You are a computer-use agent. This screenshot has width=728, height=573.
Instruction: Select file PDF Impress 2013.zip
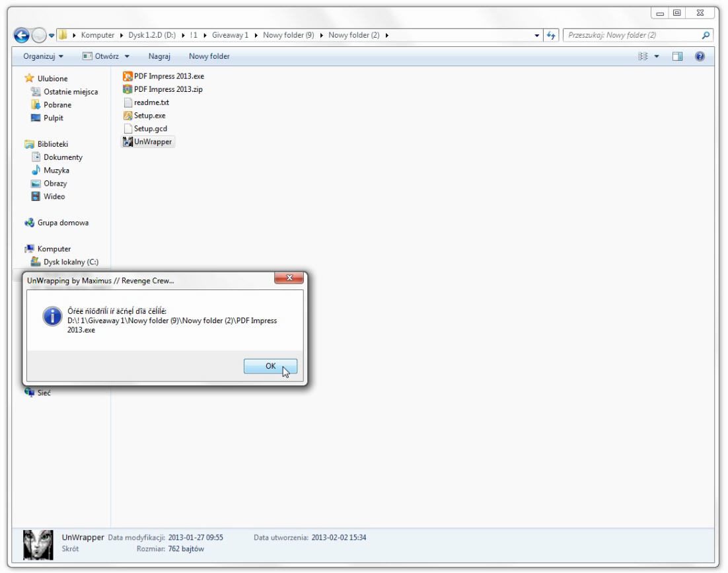click(x=168, y=89)
